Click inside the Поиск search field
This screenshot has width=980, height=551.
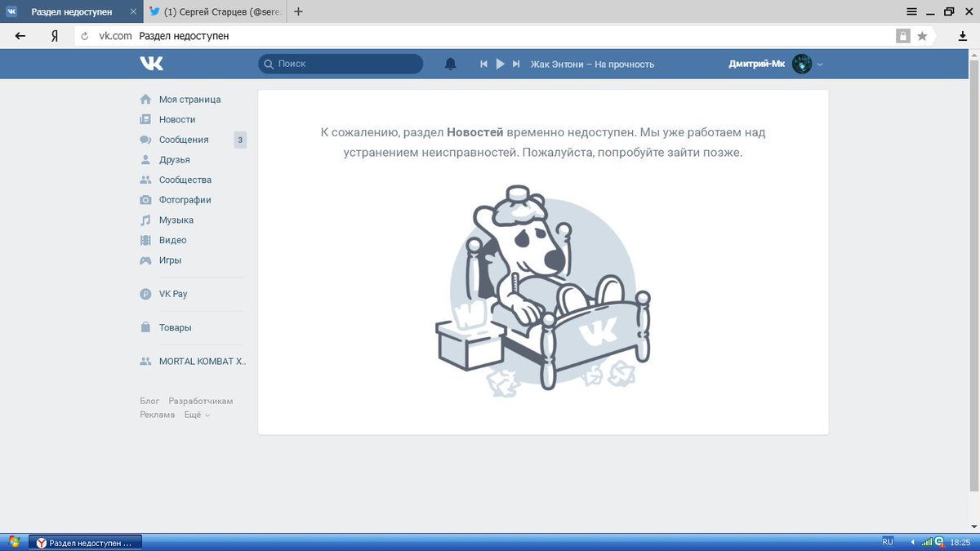pos(341,63)
